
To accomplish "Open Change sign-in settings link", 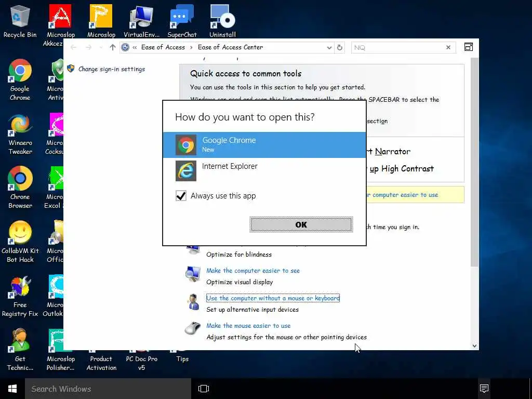I will (112, 69).
